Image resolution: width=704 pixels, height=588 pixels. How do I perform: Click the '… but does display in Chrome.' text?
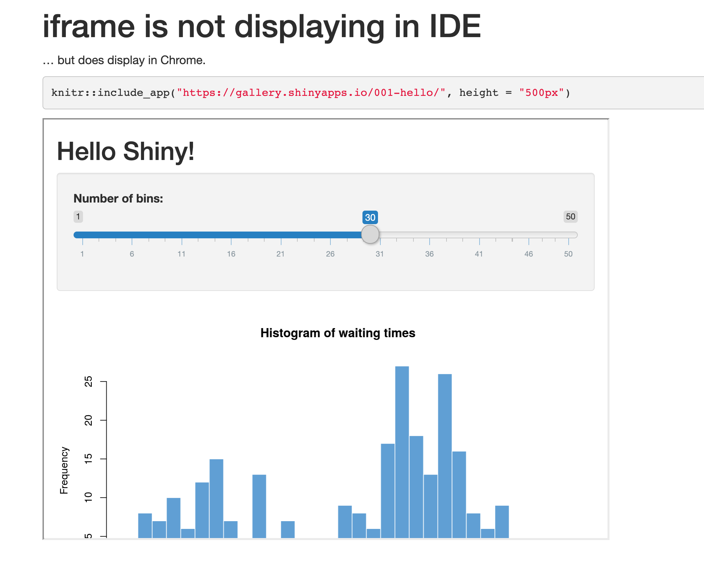pyautogui.click(x=124, y=60)
